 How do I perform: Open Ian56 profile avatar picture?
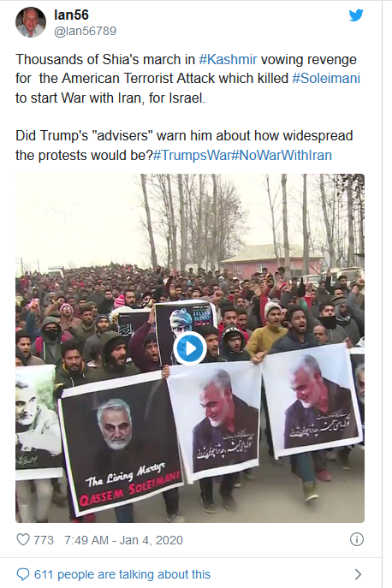(31, 22)
